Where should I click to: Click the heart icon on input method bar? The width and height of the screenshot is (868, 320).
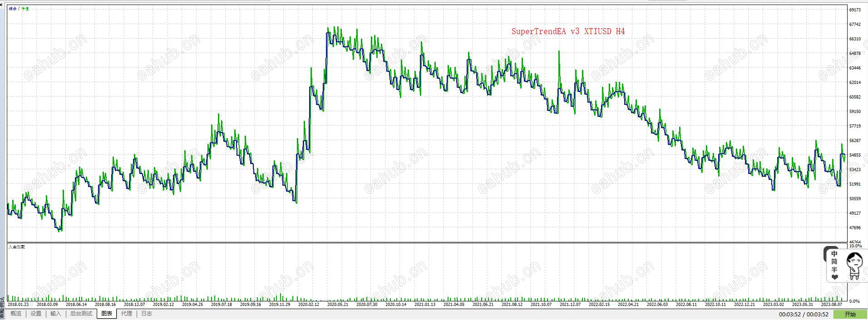click(834, 277)
